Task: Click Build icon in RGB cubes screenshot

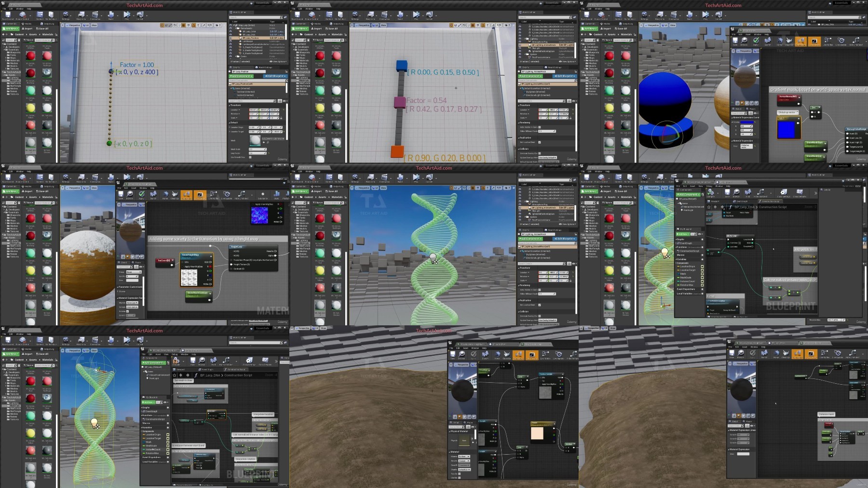Action: 400,16
